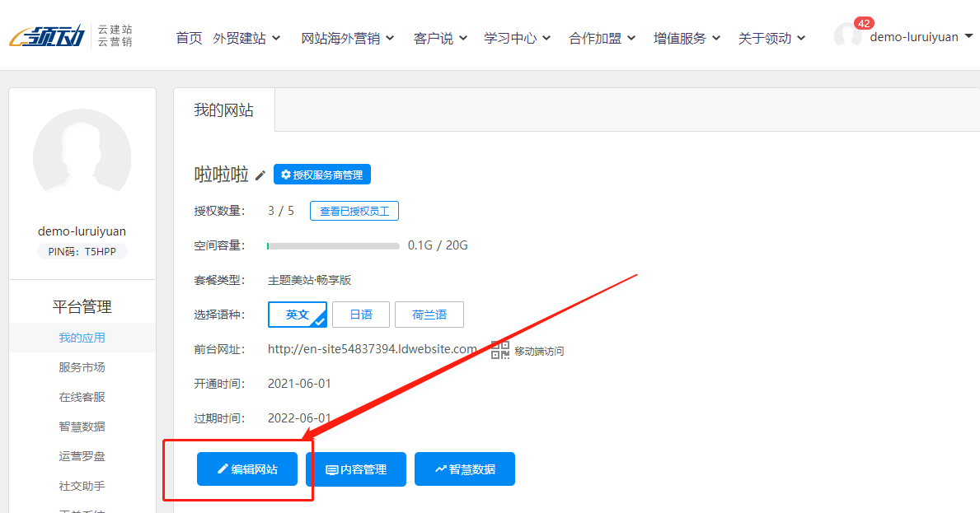Switch language to 日语

(x=360, y=315)
